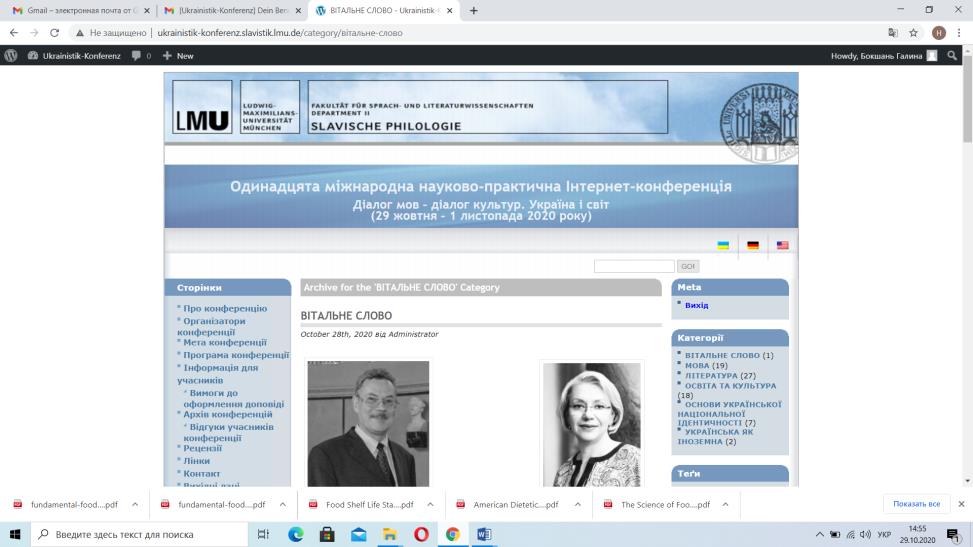973x547 pixels.
Task: Expand options for American Dietetic pdf download
Action: pyautogui.click(x=578, y=505)
